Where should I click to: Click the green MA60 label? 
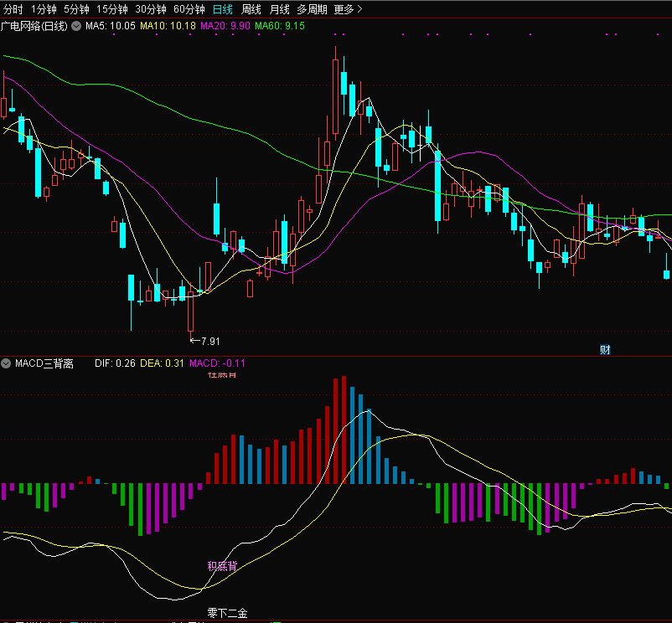(x=280, y=26)
